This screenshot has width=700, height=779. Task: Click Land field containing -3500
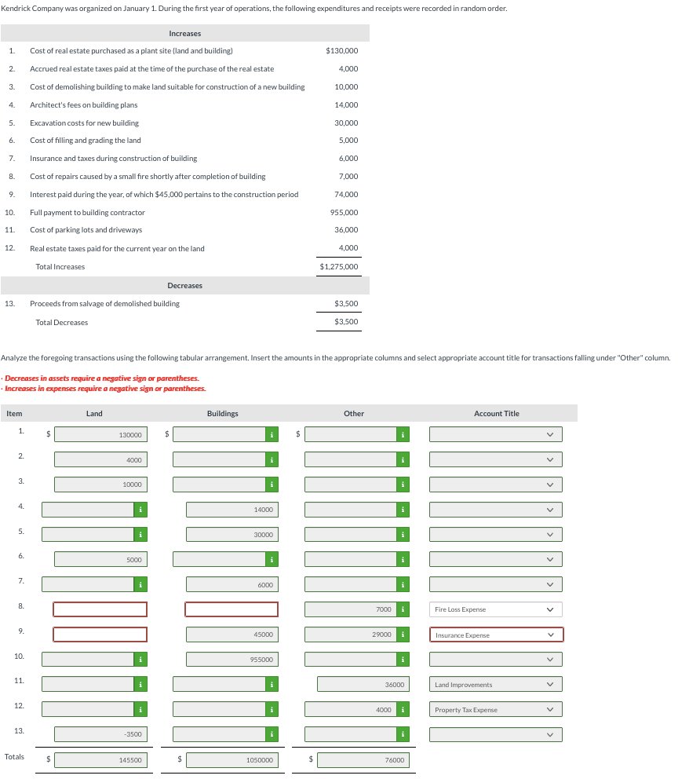pos(100,734)
